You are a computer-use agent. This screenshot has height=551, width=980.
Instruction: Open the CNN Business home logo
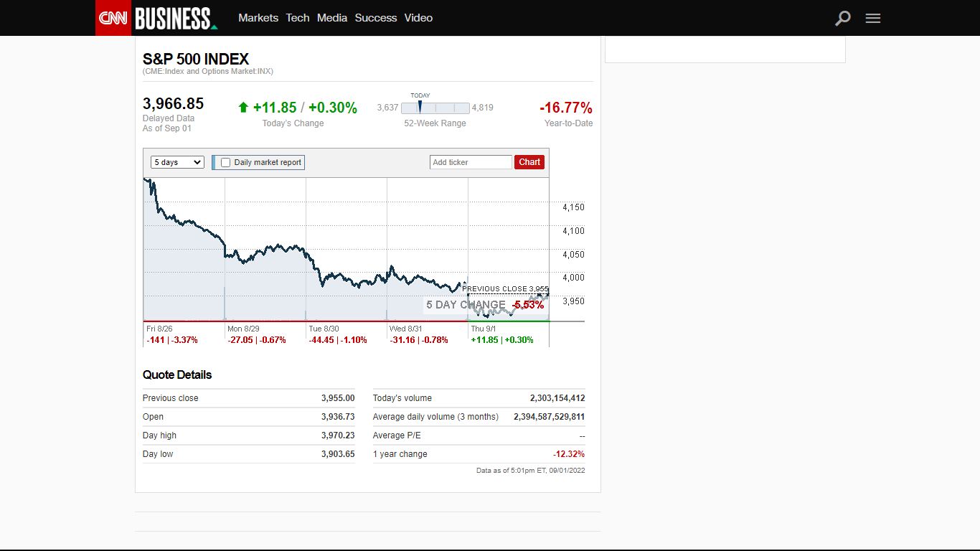tap(176, 18)
